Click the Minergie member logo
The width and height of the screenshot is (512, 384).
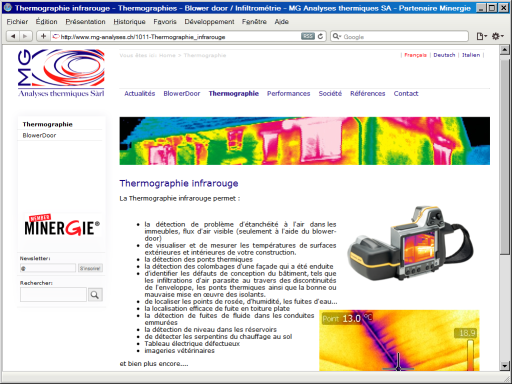62,226
